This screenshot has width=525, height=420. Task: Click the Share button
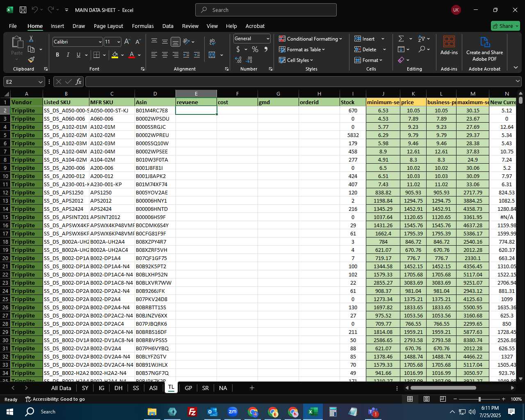pyautogui.click(x=505, y=26)
